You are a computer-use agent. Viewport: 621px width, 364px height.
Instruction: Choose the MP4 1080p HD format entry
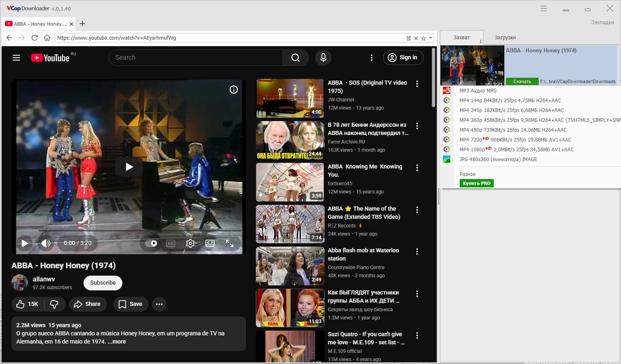tap(517, 150)
